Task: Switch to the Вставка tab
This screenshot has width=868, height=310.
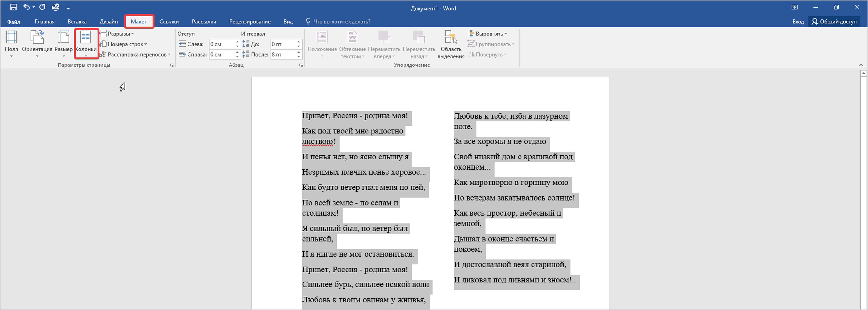Action: 77,22
